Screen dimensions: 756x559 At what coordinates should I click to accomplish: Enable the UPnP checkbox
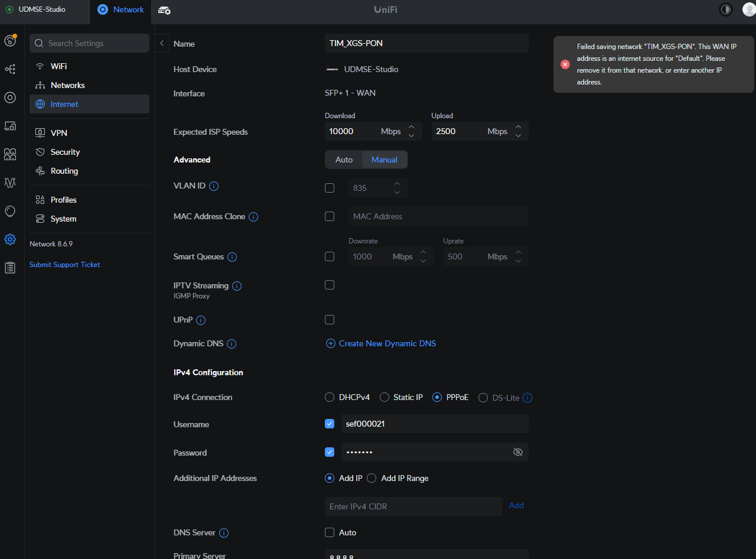point(330,320)
